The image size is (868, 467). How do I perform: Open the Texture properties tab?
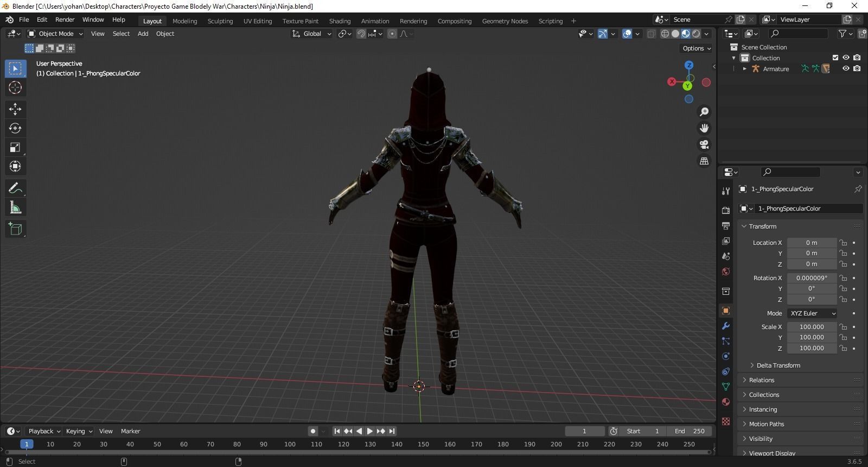726,421
